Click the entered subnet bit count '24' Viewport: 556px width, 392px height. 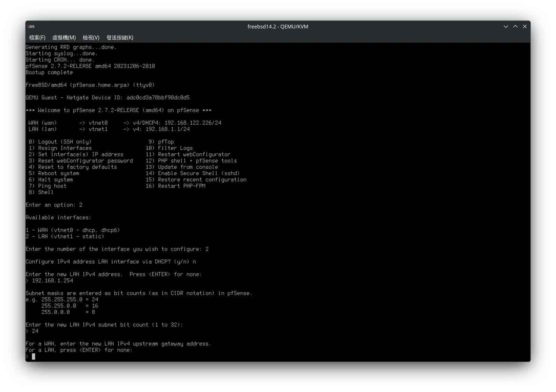pyautogui.click(x=35, y=331)
